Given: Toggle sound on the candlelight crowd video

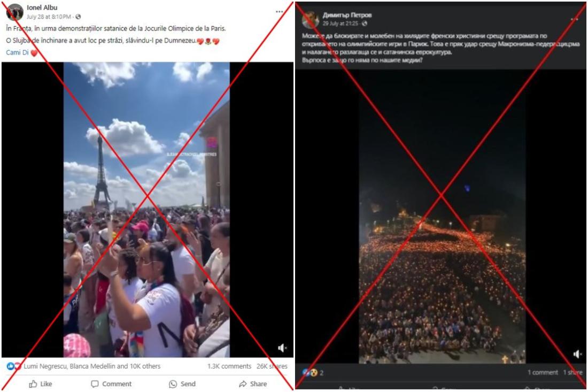Looking at the screenshot, I should (x=577, y=353).
